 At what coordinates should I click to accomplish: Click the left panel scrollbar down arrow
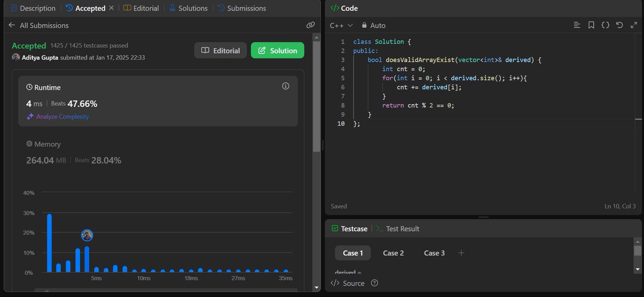point(317,287)
